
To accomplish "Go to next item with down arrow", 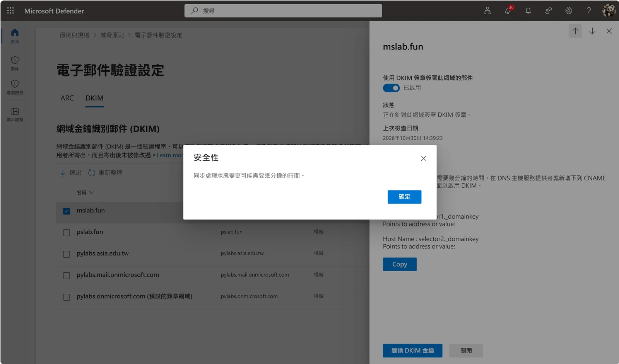I will coord(592,31).
